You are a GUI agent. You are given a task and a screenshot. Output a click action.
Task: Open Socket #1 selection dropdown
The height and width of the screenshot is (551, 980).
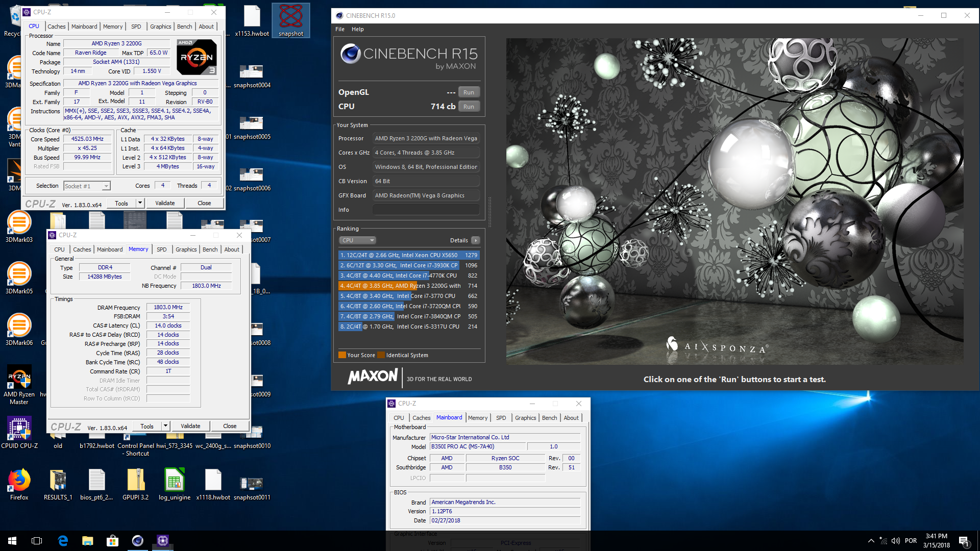(86, 186)
